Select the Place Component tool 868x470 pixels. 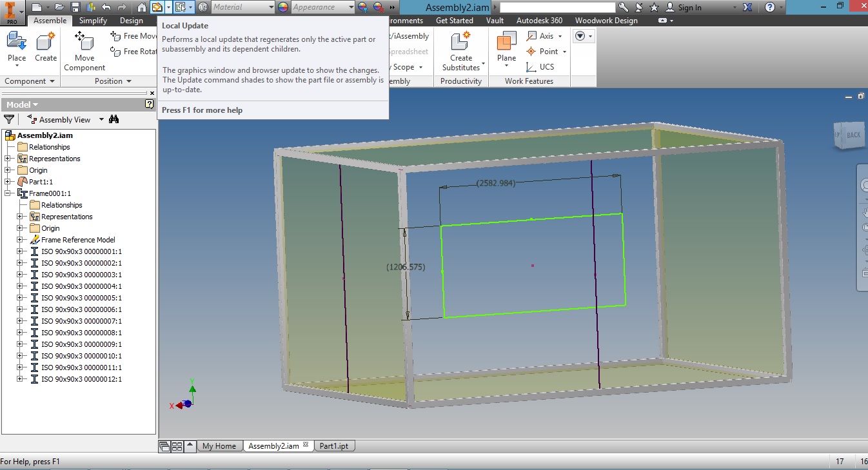point(15,45)
